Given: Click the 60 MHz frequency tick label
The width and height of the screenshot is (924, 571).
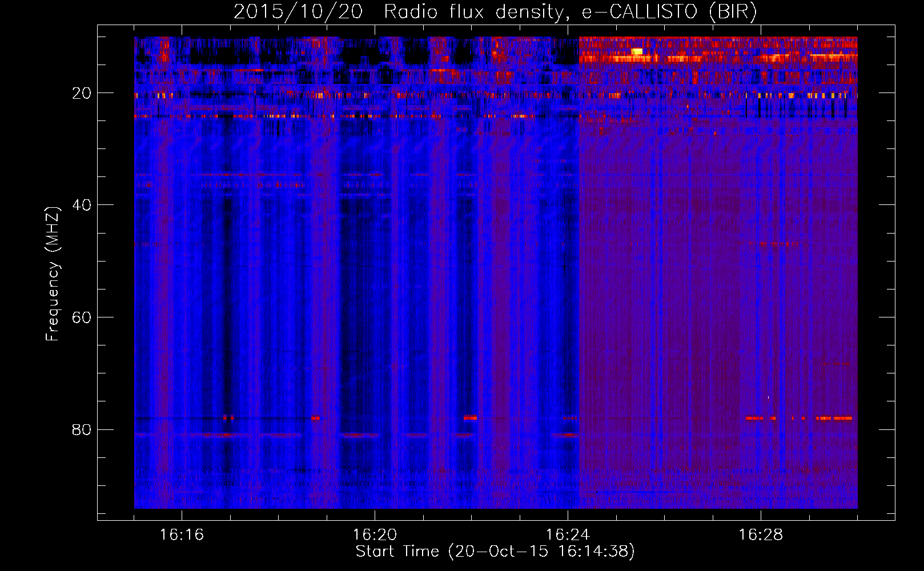Looking at the screenshot, I should (82, 317).
